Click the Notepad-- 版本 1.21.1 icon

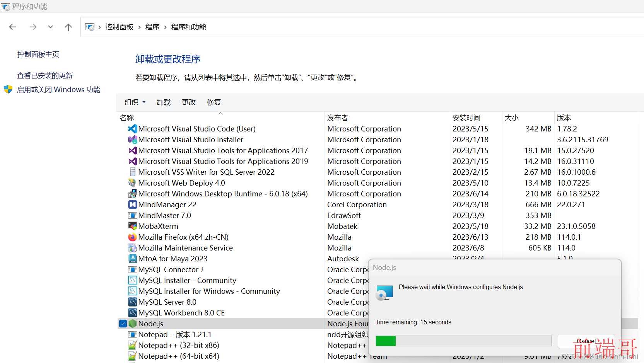133,334
